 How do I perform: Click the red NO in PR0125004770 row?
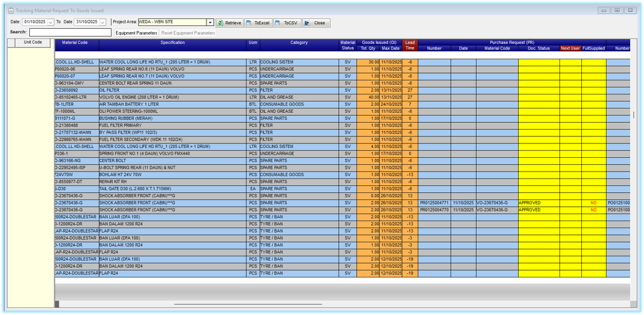pos(593,210)
